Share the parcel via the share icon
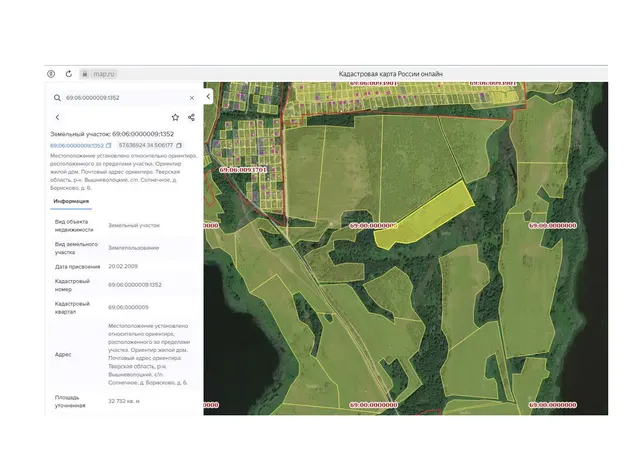Screen dimensions: 640x453 click(191, 118)
